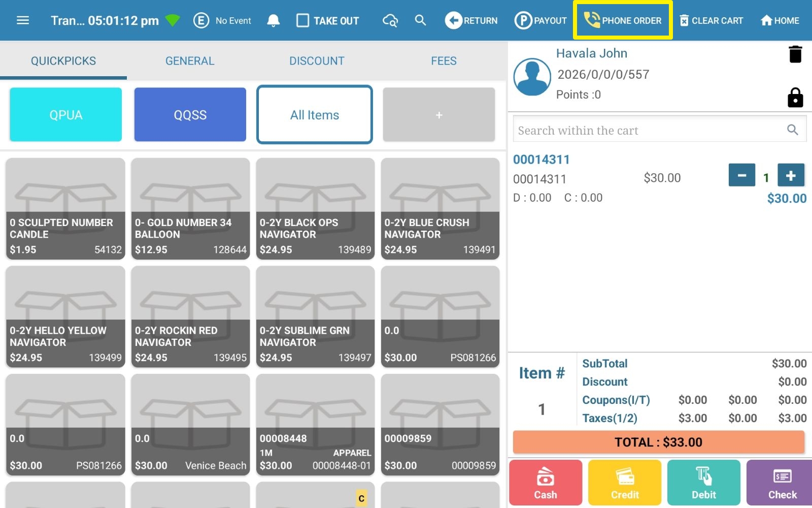Start a Phone Order
This screenshot has height=508, width=812.
[x=623, y=20]
